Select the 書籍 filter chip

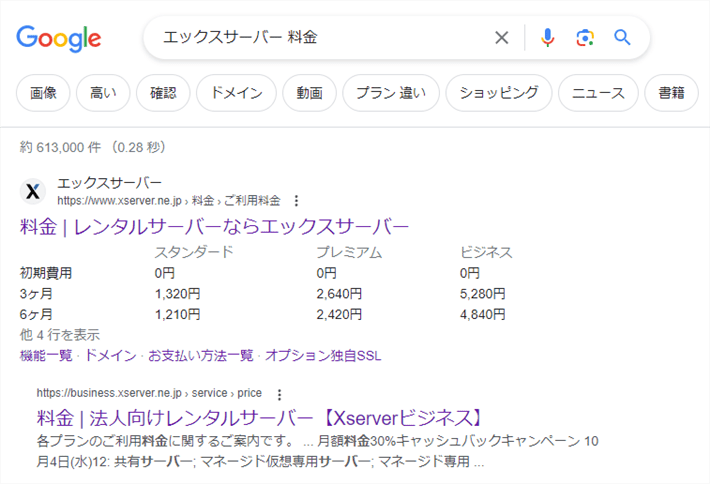click(672, 93)
